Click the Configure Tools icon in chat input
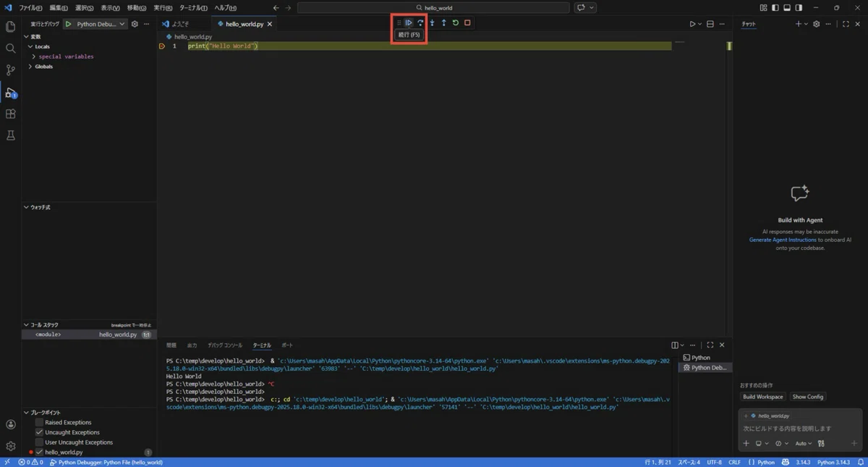Viewport: 868px width, 467px height. click(821, 443)
